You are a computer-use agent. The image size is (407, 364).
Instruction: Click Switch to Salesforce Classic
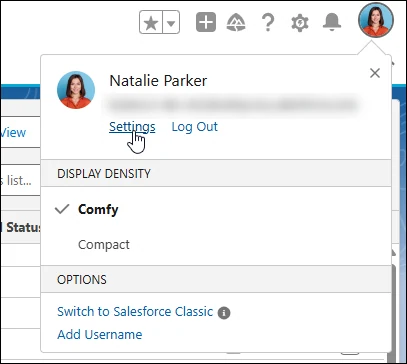coord(135,312)
